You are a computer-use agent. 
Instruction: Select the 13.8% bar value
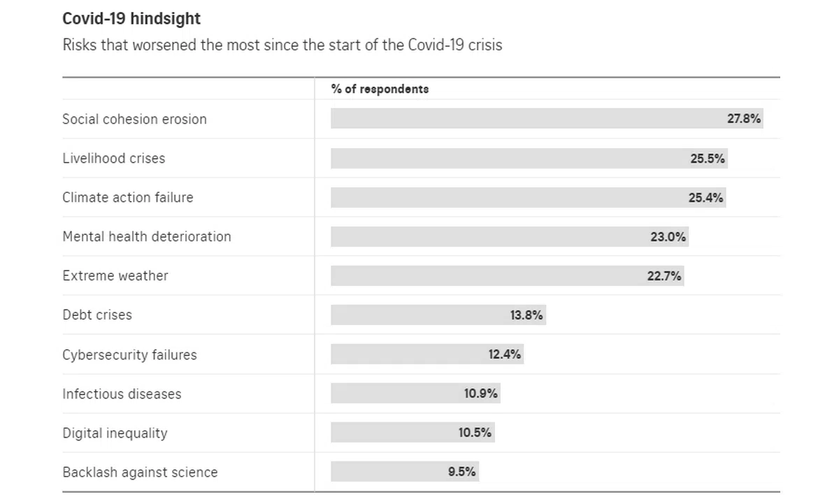click(x=526, y=315)
